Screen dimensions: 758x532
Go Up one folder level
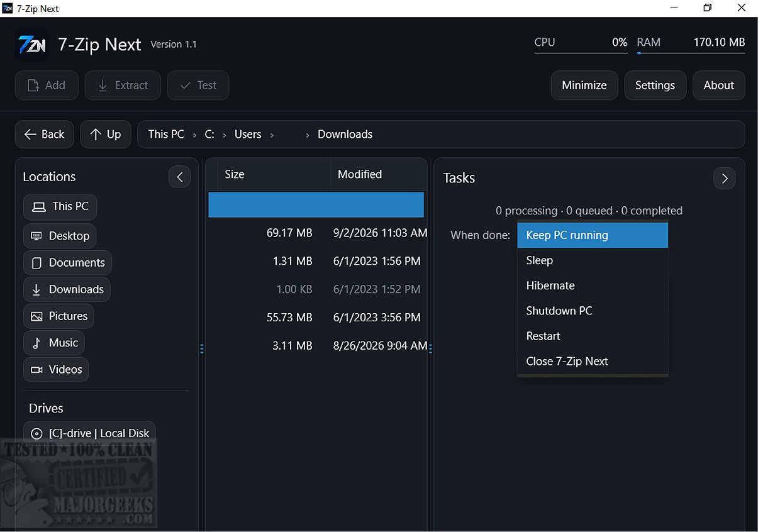point(106,135)
